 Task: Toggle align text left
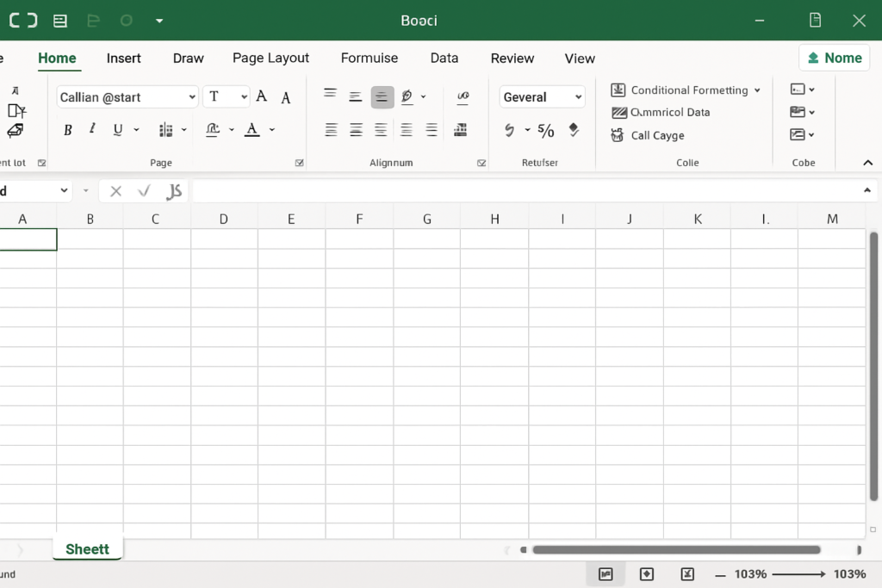pyautogui.click(x=331, y=130)
